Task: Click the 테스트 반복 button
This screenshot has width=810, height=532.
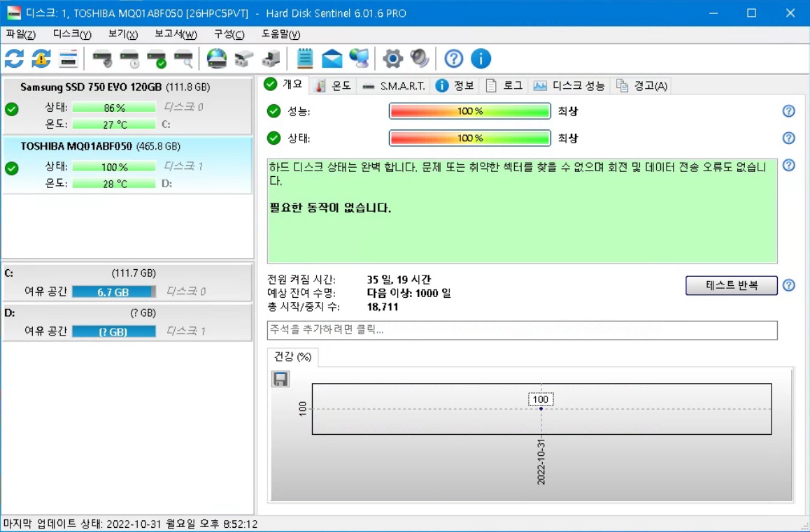Action: (732, 285)
